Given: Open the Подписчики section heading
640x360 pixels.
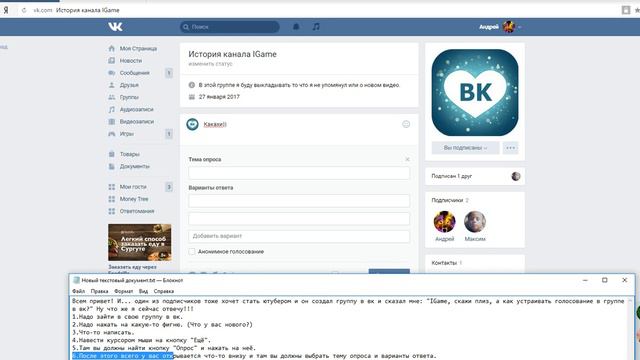Looking at the screenshot, I should tap(447, 200).
